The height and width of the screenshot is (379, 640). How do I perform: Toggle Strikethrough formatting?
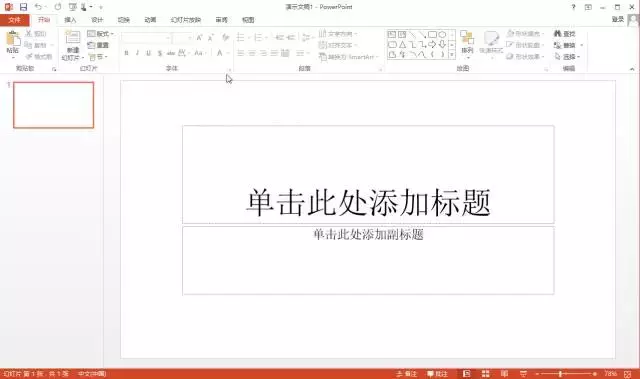(171, 53)
